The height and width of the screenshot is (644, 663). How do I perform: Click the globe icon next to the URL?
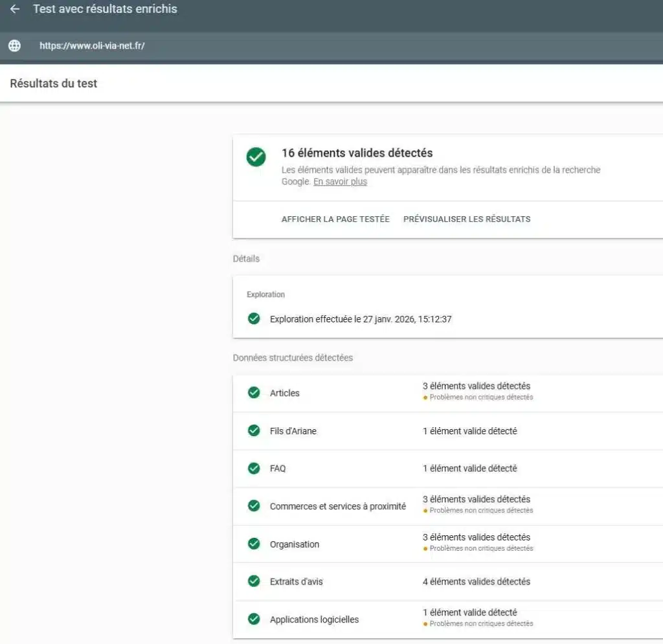[x=14, y=45]
